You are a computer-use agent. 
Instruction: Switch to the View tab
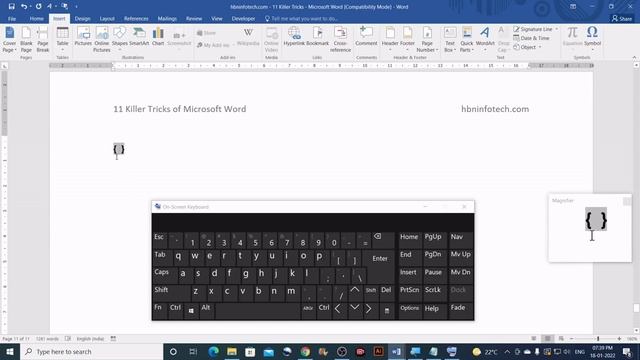point(217,19)
